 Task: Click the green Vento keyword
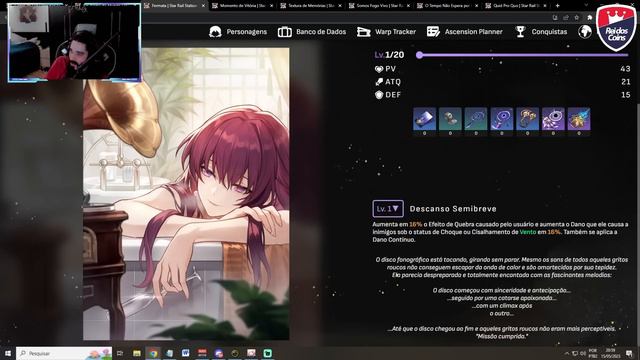pyautogui.click(x=528, y=232)
